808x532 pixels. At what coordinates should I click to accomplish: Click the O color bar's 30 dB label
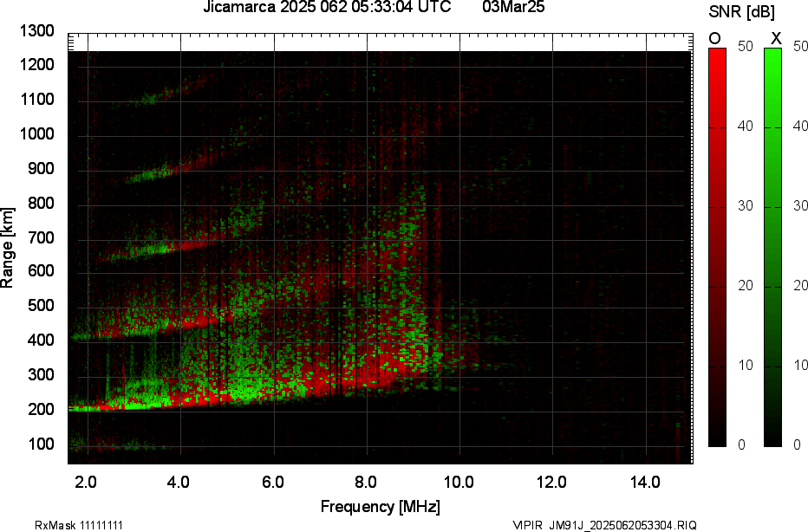tap(746, 206)
